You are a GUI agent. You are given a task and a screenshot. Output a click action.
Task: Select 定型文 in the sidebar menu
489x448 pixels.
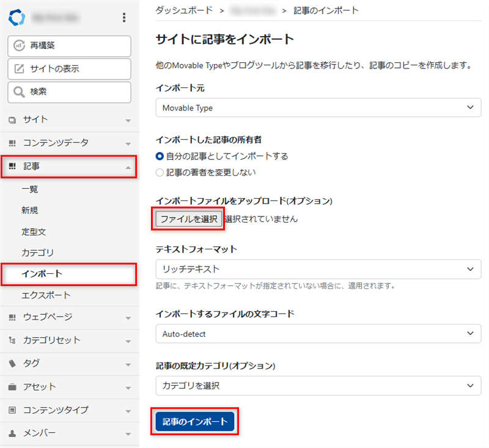[34, 232]
